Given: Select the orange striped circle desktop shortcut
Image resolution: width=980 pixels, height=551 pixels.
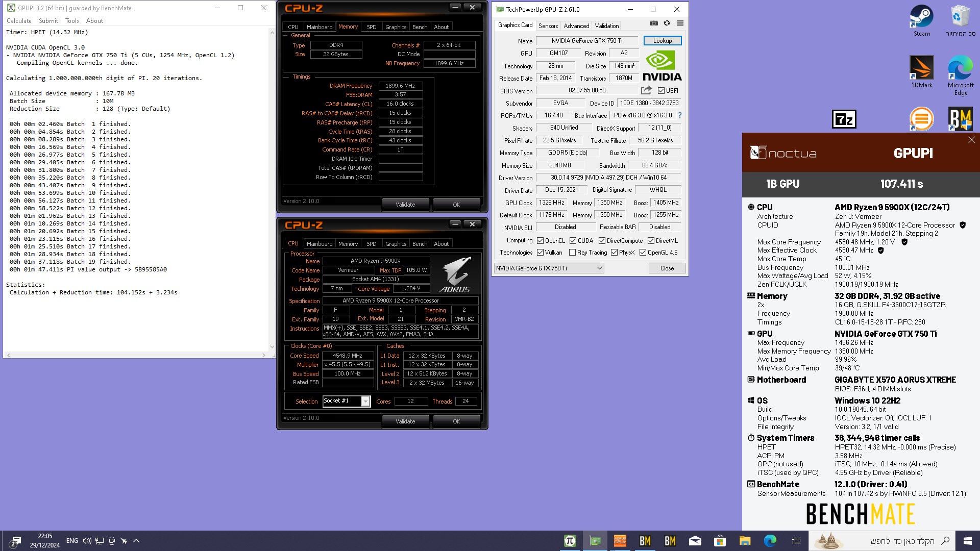Looking at the screenshot, I should (921, 119).
